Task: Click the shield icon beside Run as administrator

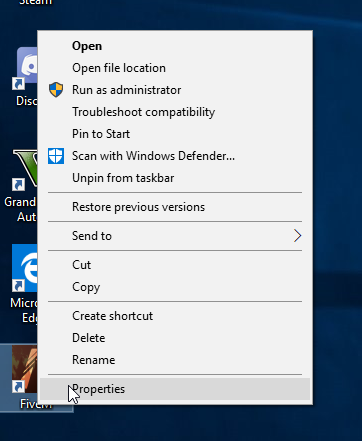Action: pyautogui.click(x=56, y=90)
